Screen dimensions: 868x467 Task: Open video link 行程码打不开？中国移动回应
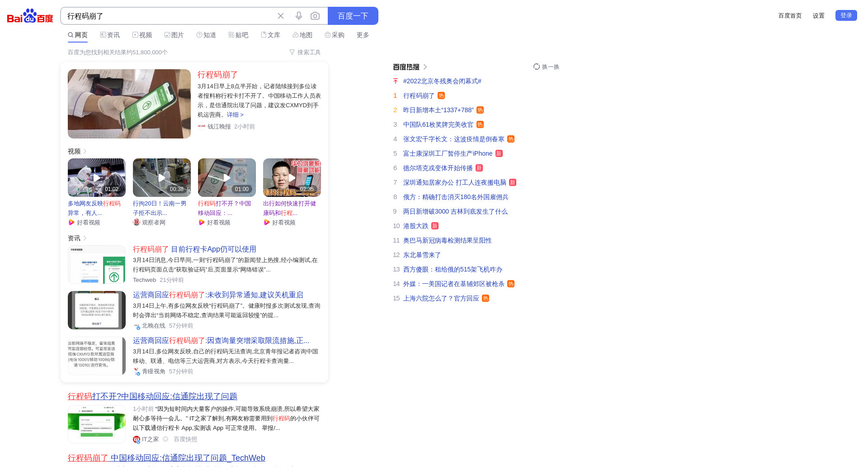(224, 208)
